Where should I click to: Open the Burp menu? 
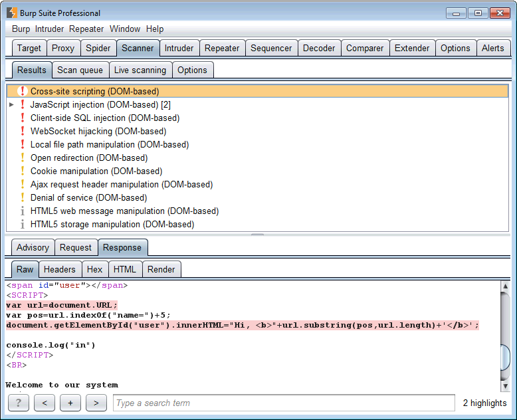click(21, 29)
